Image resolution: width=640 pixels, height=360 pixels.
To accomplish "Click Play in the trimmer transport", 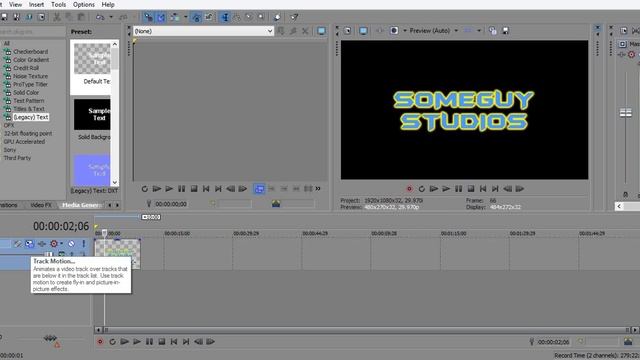I will click(169, 189).
